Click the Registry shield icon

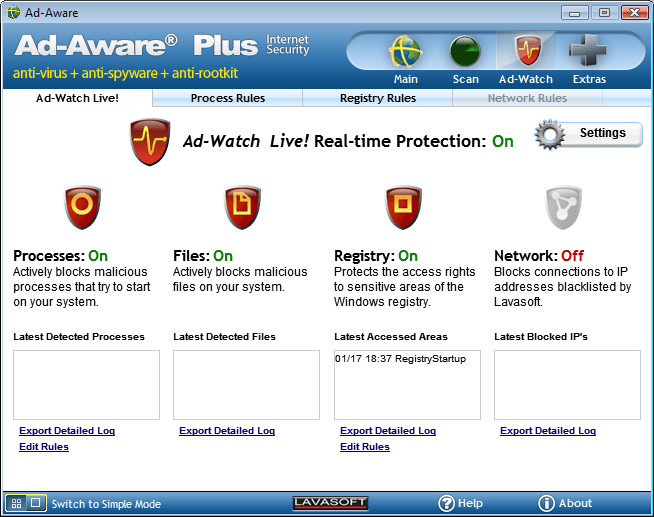click(x=403, y=207)
